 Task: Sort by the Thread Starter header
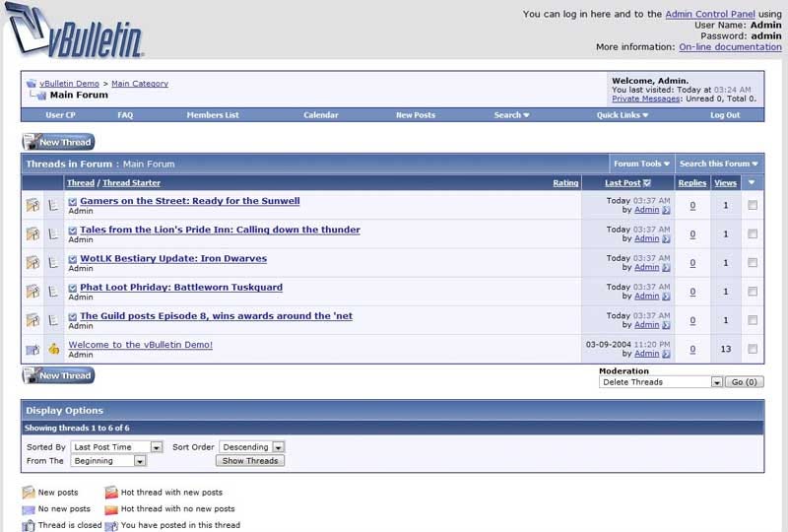pos(131,183)
